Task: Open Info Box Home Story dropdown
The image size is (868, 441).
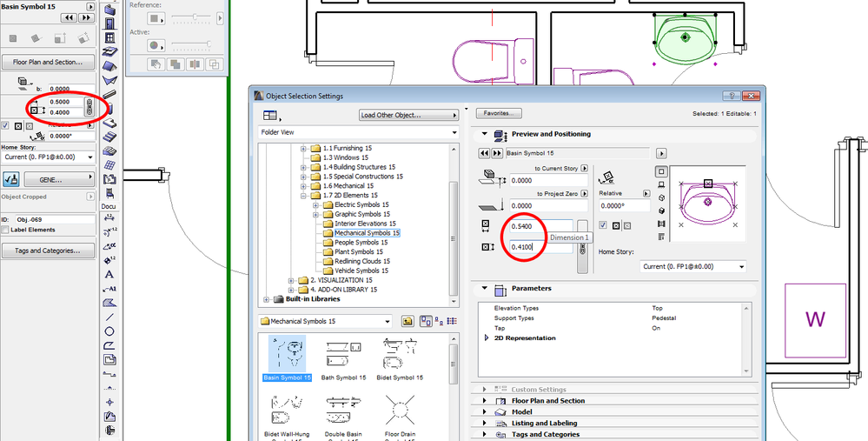Action: [48, 157]
